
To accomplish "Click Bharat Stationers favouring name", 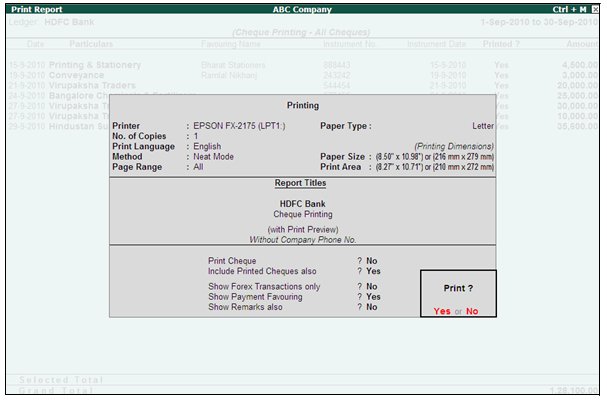I will (233, 65).
